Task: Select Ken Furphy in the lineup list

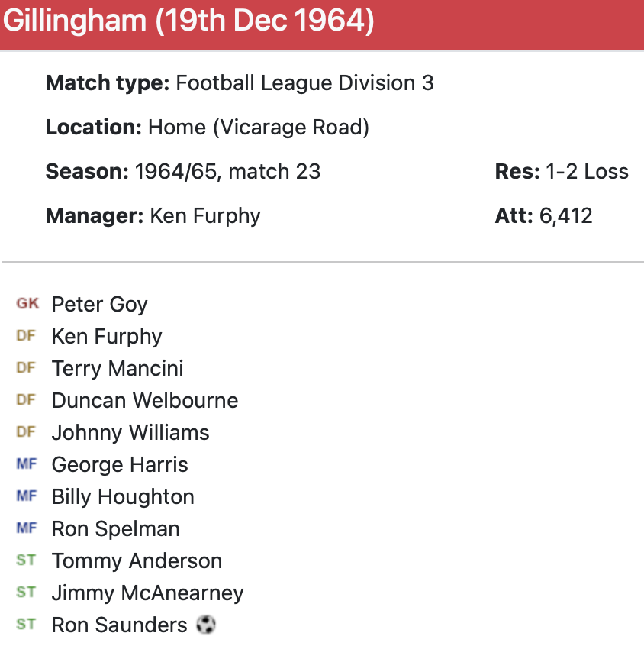Action: pos(107,336)
